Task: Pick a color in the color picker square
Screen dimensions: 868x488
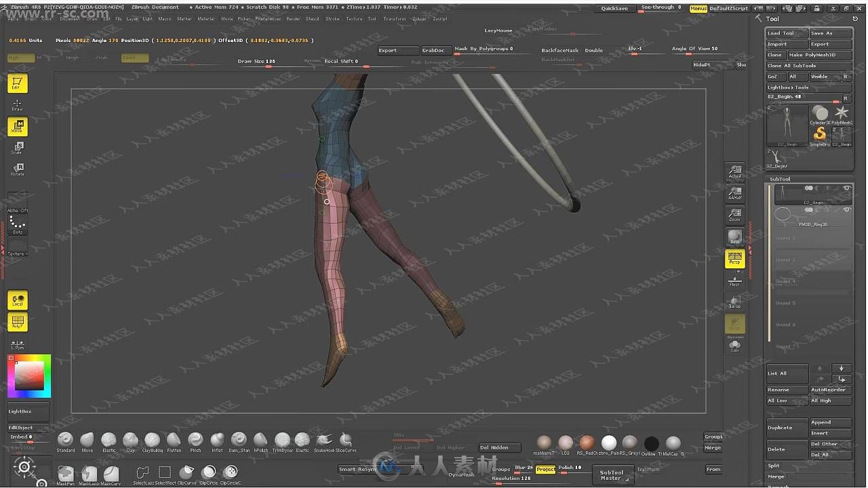Action: (29, 375)
